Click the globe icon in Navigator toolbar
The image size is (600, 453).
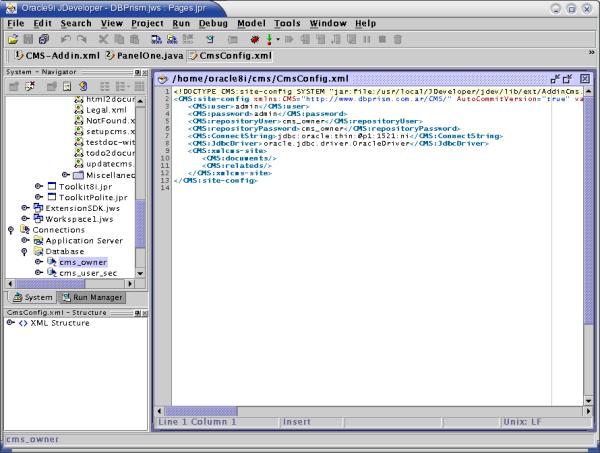point(83,86)
